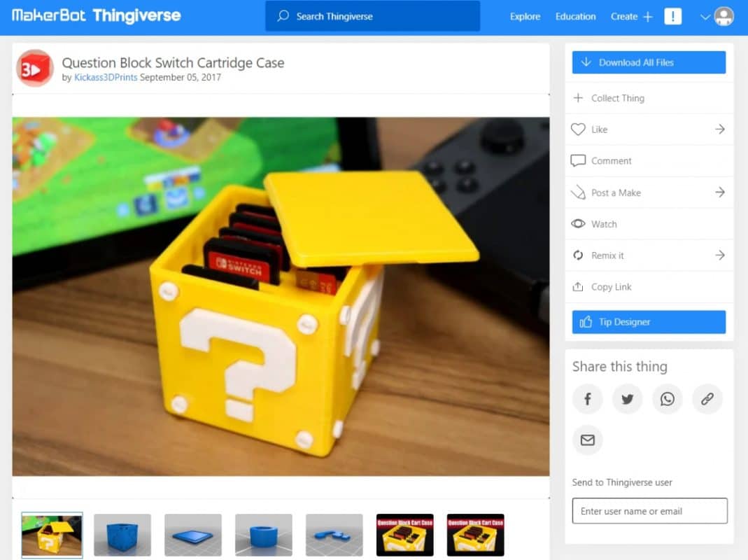Open the user profile avatar
The image size is (748, 560).
click(724, 17)
